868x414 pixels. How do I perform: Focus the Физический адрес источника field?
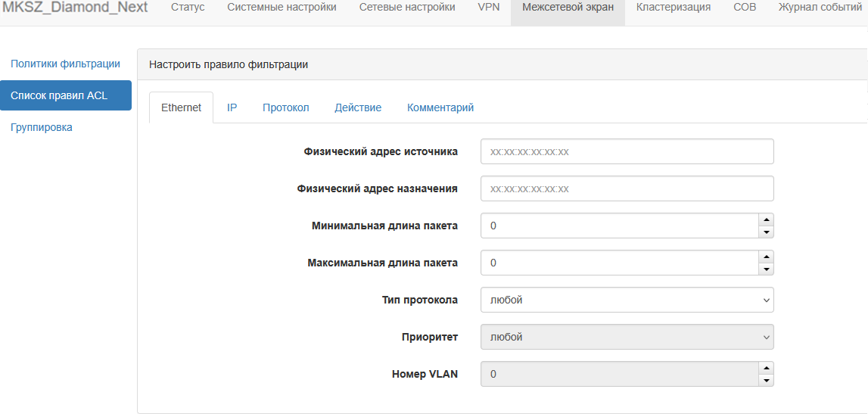(x=627, y=151)
